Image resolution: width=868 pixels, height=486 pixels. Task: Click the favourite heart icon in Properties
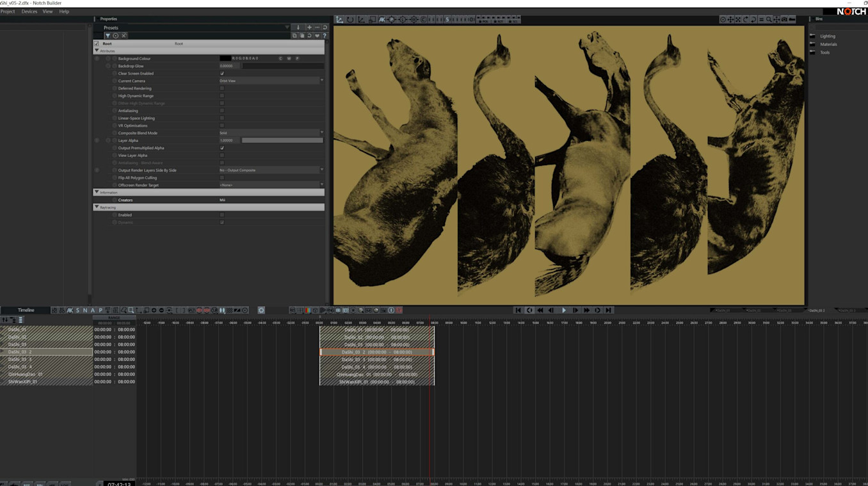317,36
